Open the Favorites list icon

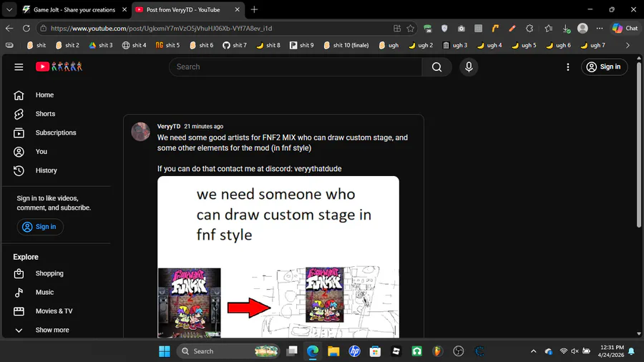pyautogui.click(x=549, y=29)
